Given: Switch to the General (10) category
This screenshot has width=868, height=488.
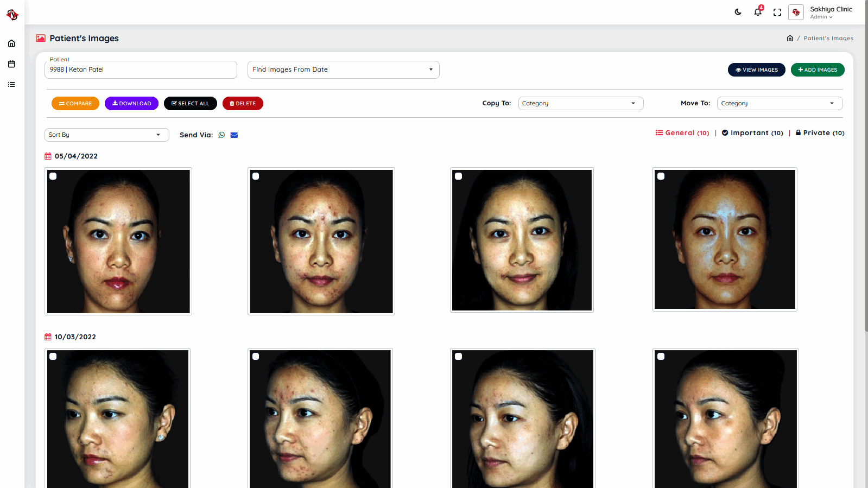Looking at the screenshot, I should (682, 133).
